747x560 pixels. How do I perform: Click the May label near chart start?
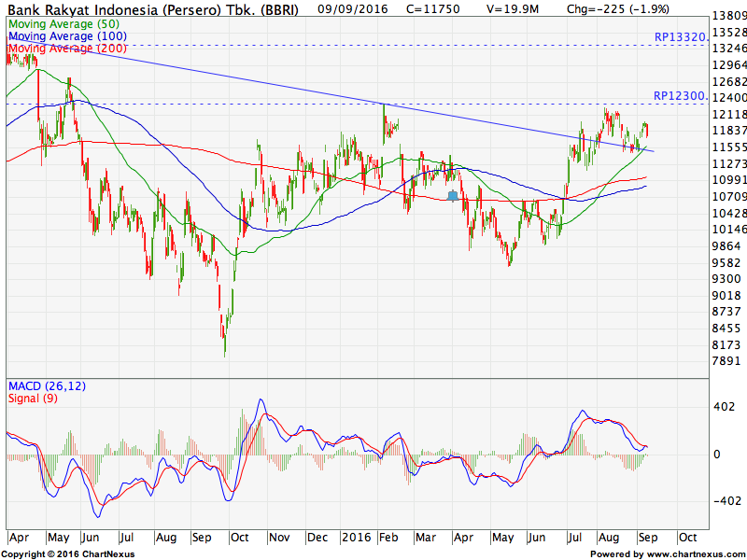(x=59, y=538)
